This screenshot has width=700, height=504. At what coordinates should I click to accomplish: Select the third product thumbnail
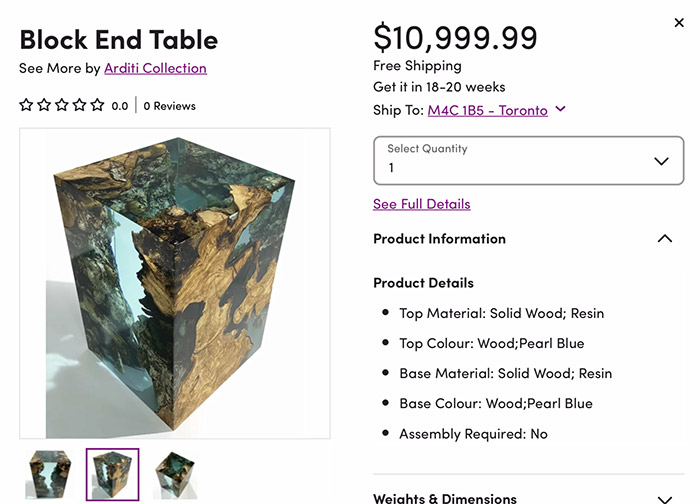coord(175,475)
